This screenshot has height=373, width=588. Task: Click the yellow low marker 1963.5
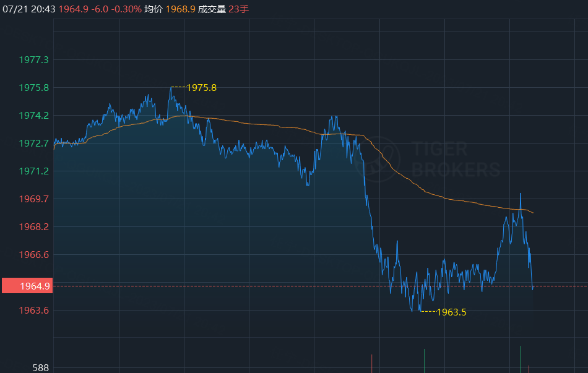coord(451,312)
